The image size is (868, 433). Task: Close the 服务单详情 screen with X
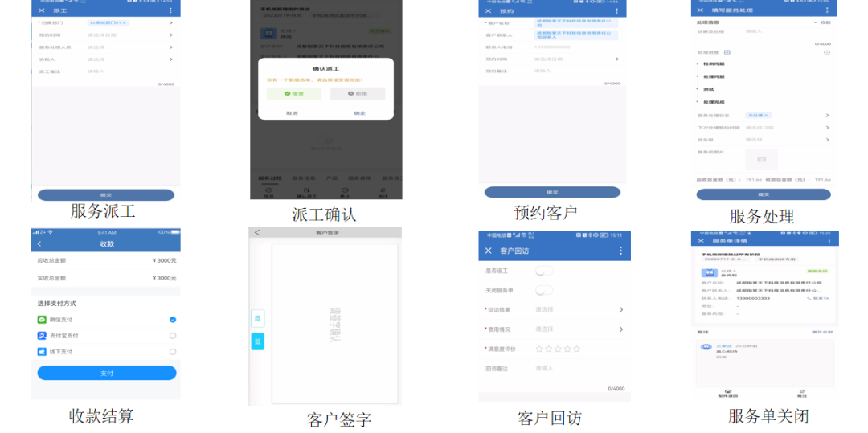coord(701,241)
